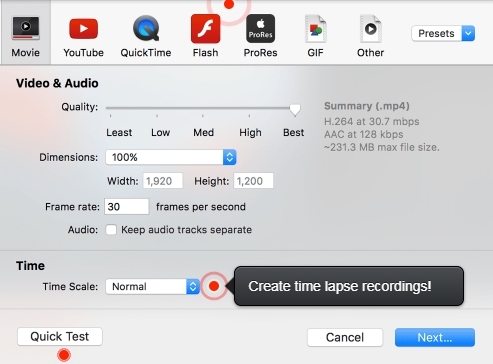Click the Next... button
This screenshot has height=364, width=493.
click(435, 338)
